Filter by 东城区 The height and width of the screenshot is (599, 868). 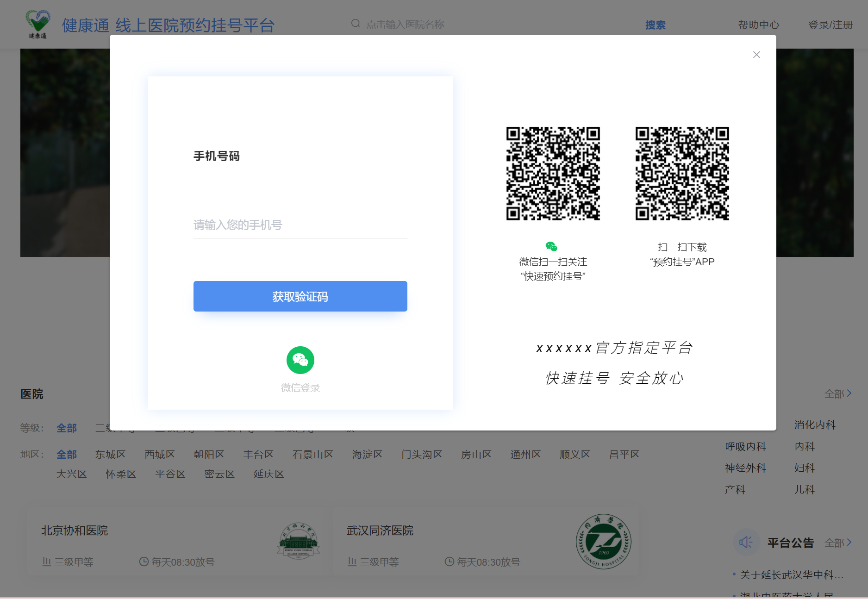[110, 455]
